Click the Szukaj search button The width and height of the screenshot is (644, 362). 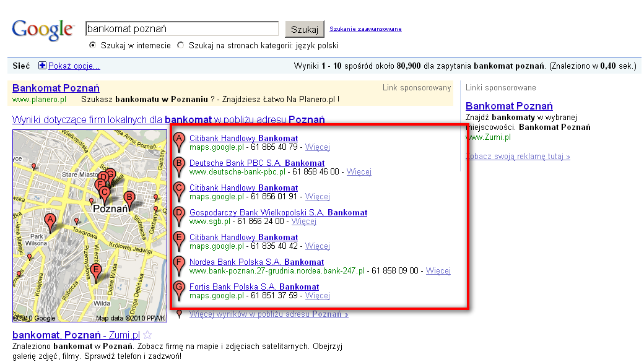304,29
